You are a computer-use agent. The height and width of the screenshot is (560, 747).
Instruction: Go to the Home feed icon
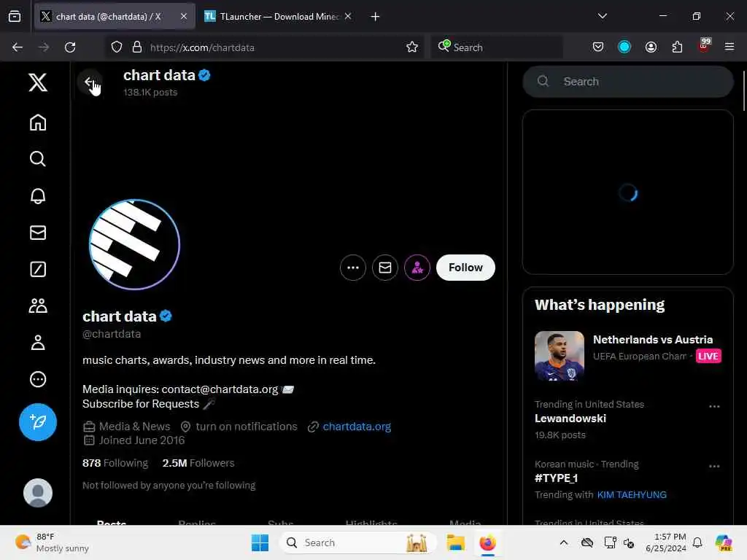pyautogui.click(x=38, y=122)
